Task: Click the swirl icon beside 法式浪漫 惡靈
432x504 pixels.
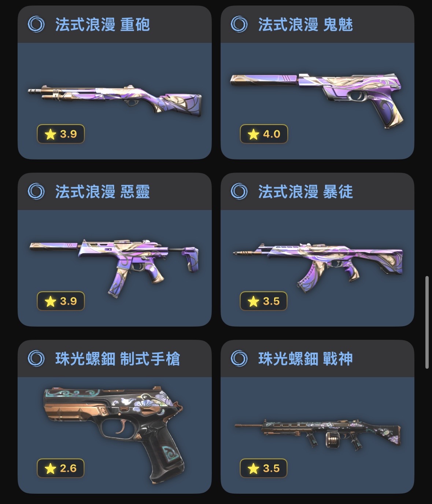Action: tap(36, 192)
